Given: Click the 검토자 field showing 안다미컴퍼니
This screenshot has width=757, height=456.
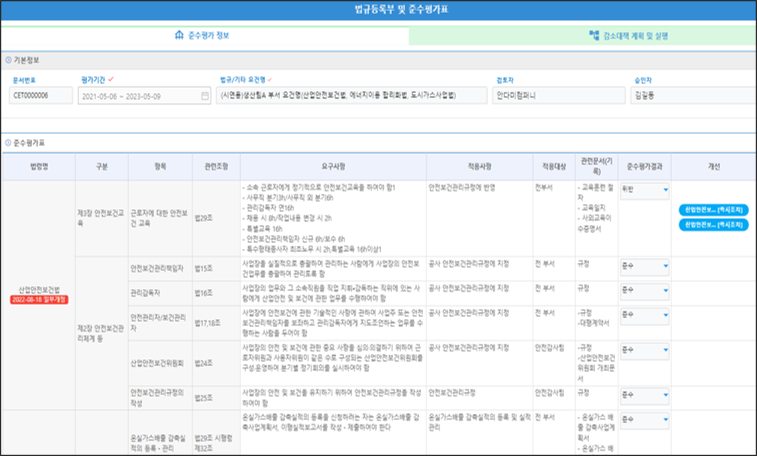Looking at the screenshot, I should coord(559,96).
